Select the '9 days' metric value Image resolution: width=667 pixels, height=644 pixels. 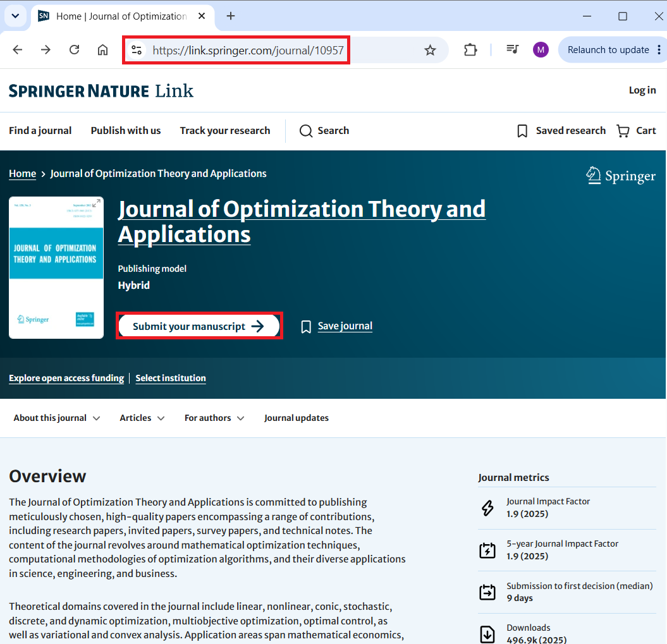click(x=520, y=598)
